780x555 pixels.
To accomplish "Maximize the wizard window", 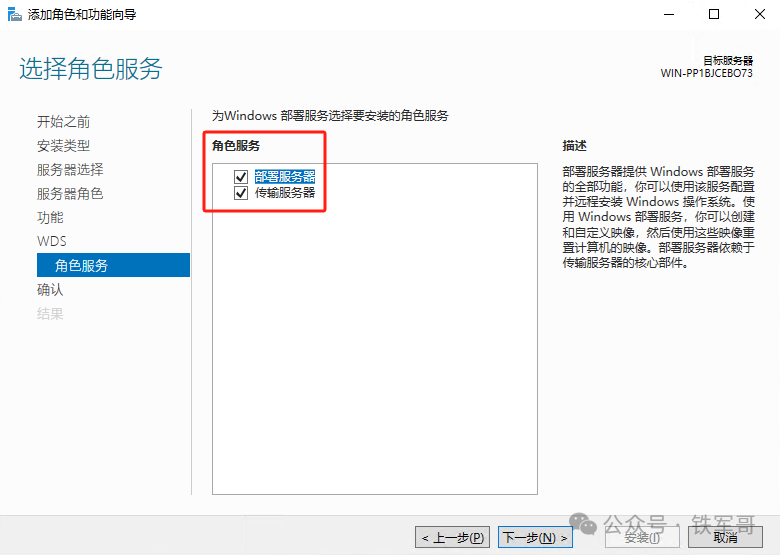I will coord(714,14).
